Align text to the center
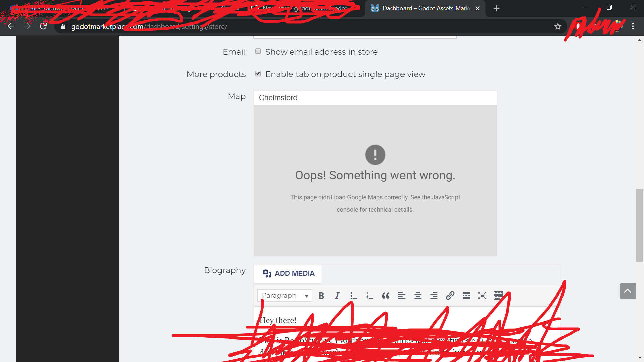This screenshot has width=644, height=362. (418, 296)
